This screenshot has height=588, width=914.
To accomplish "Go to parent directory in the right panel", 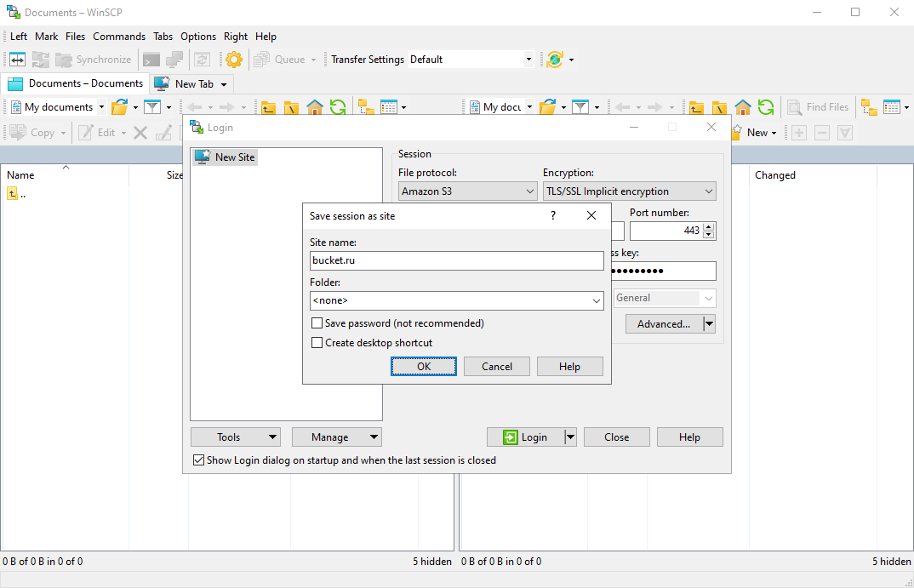I will [696, 107].
